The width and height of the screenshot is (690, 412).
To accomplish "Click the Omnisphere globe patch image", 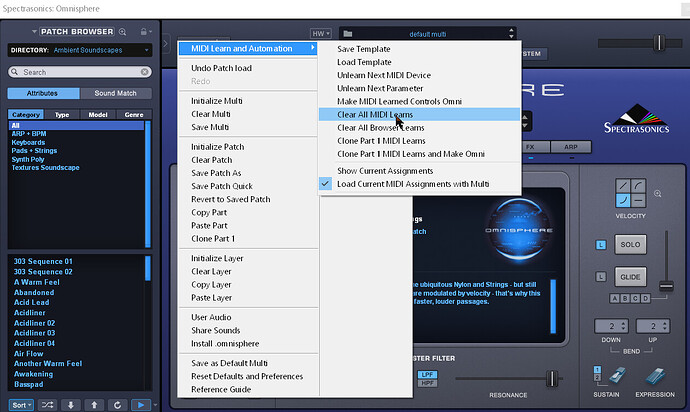I will [519, 230].
